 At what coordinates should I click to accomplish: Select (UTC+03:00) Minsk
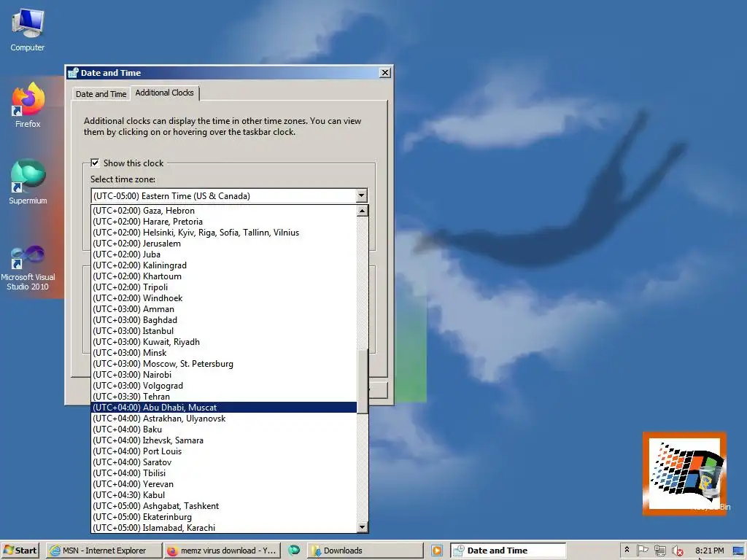click(223, 353)
